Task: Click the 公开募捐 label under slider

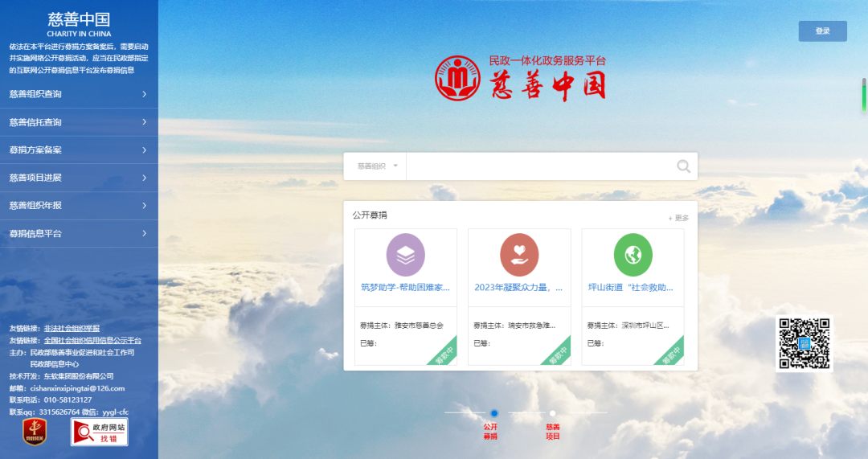Action: point(490,432)
